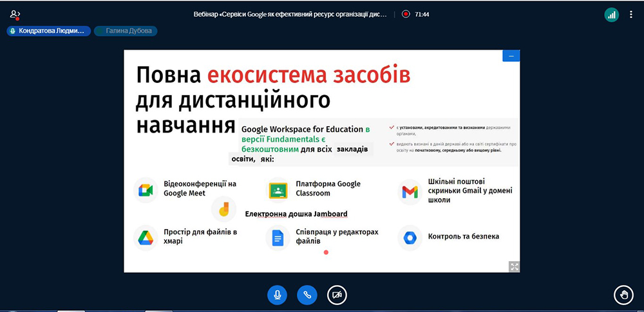Screen dimensions: 644x312
Task: Minimize the presentation with blue button
Action: point(511,56)
